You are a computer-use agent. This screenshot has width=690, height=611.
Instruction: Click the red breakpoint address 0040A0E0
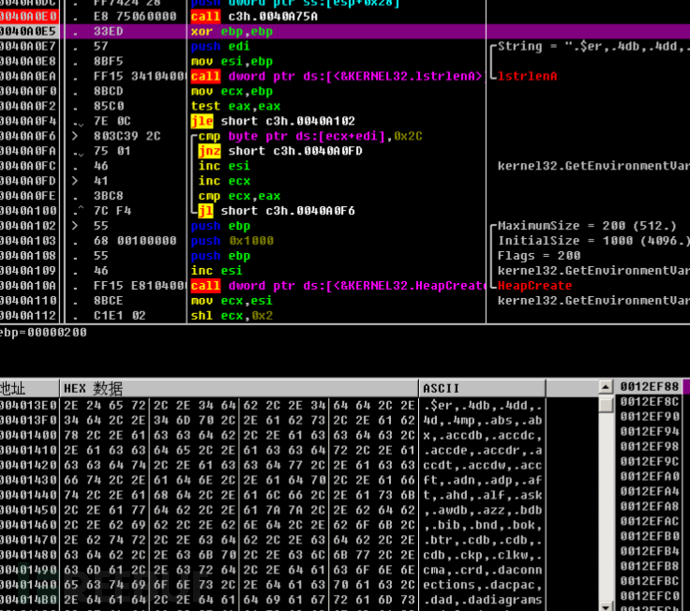click(28, 17)
